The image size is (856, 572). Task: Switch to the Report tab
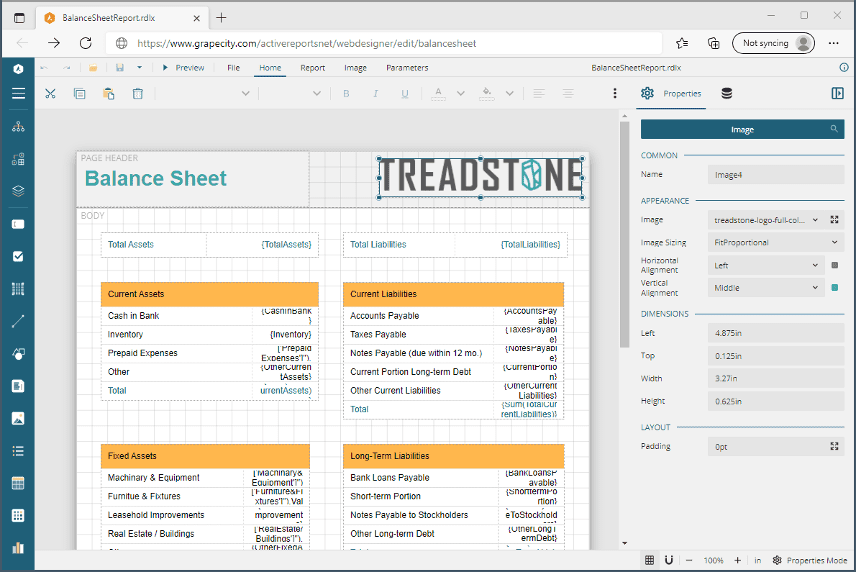click(x=313, y=68)
